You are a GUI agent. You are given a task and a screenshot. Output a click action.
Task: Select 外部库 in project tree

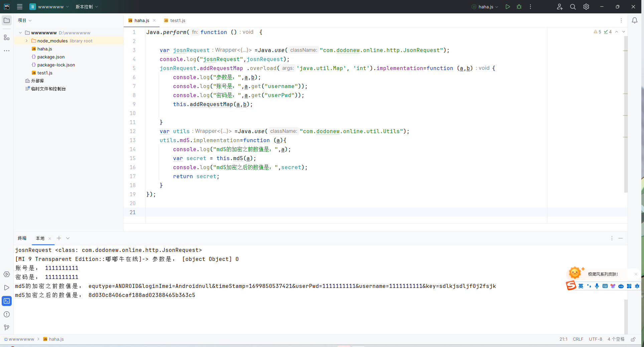coord(35,81)
